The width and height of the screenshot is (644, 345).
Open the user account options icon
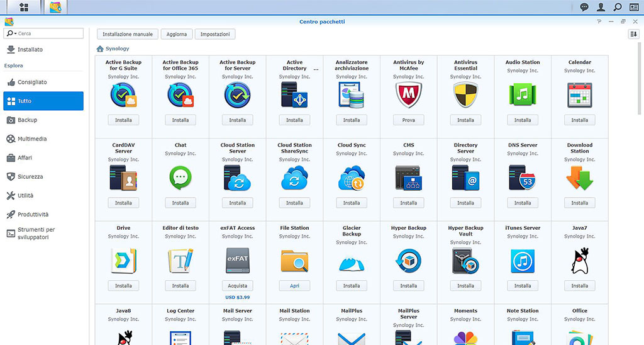coord(601,7)
